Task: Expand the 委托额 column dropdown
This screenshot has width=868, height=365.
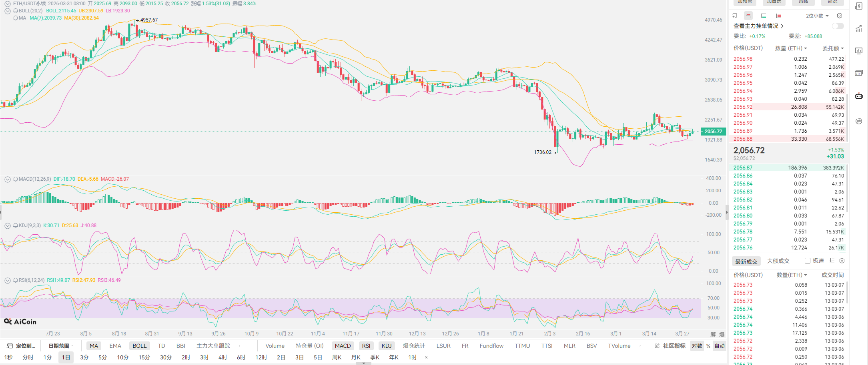Action: tap(833, 48)
